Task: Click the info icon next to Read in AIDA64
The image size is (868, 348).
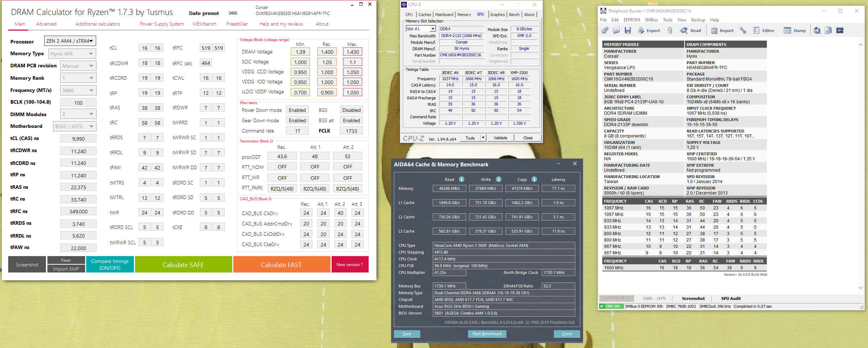Action: coord(462,179)
